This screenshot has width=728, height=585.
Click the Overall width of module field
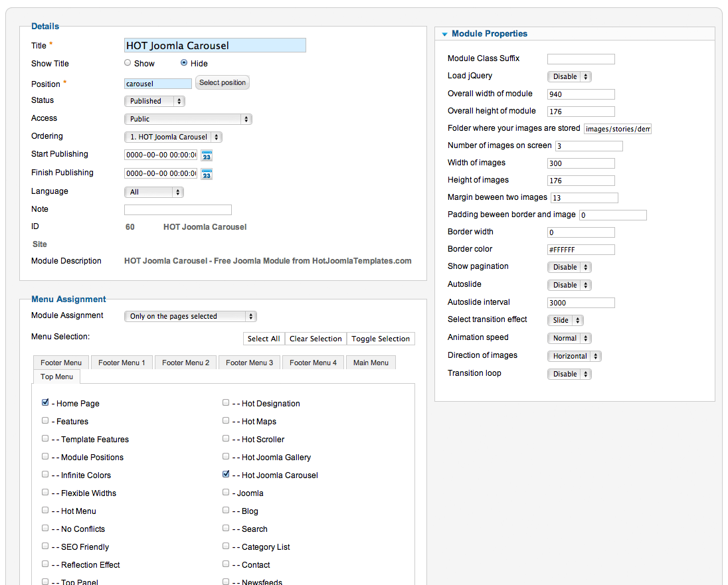(x=581, y=94)
